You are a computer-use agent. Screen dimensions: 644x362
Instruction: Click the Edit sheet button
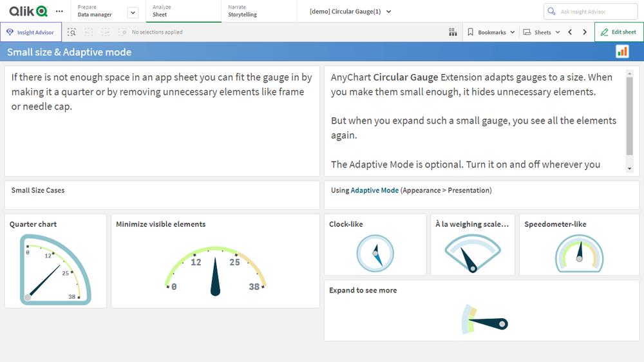619,32
